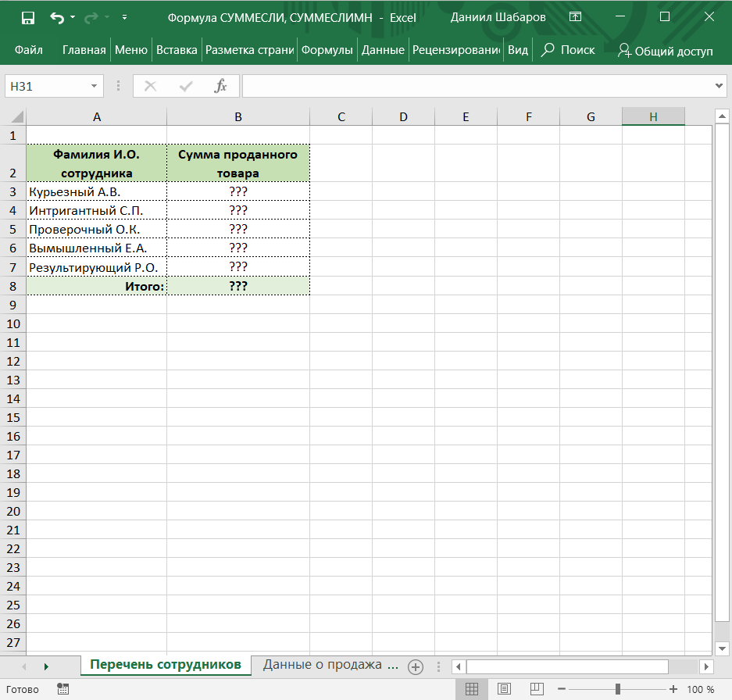This screenshot has width=732, height=700.
Task: Switch to Page Layout view
Action: pos(505,689)
